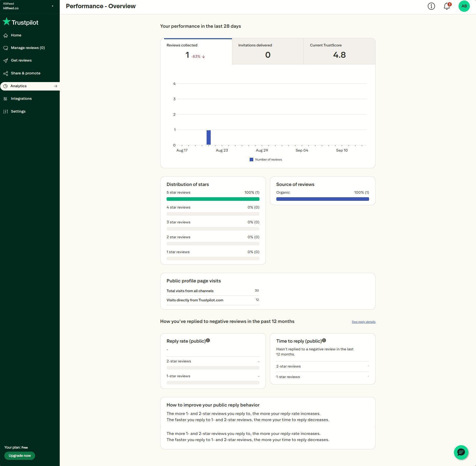Screen dimensions: 476x466
Task: Click the red down-arrow trend indicator
Action: pos(204,57)
